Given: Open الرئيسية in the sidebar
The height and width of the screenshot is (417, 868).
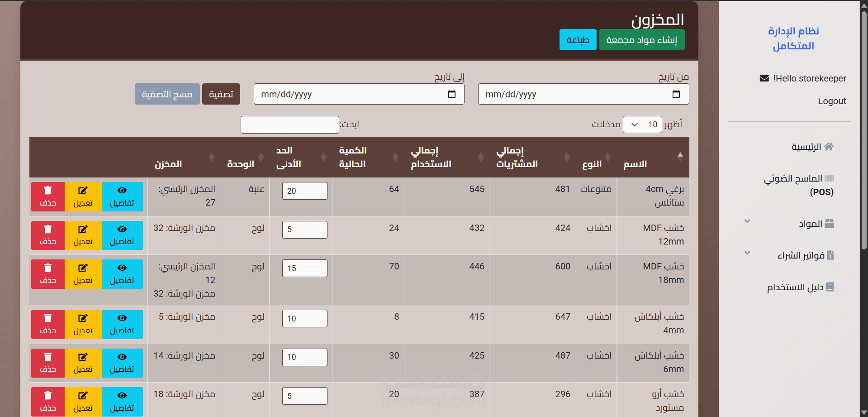Looking at the screenshot, I should pos(812,147).
